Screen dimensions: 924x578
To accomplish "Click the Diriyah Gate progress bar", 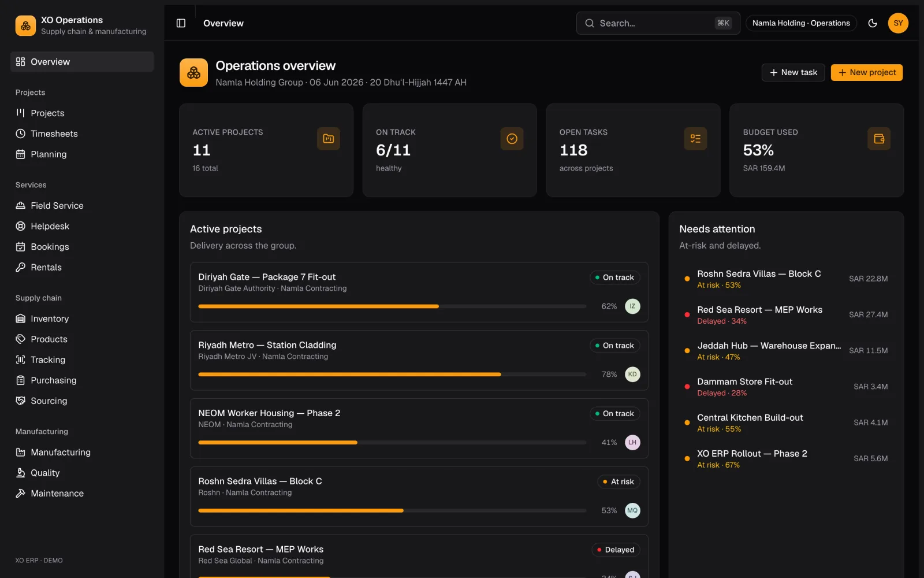I will point(392,306).
